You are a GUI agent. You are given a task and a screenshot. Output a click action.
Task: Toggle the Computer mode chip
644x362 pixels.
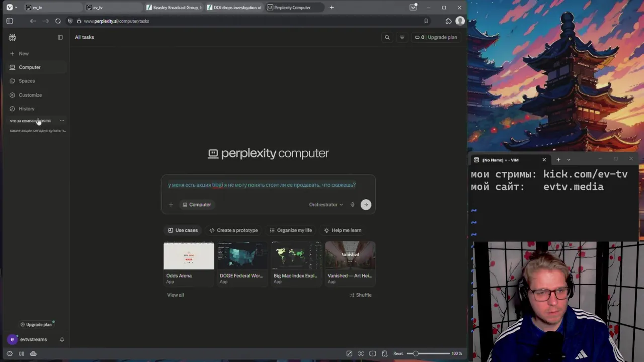point(197,205)
